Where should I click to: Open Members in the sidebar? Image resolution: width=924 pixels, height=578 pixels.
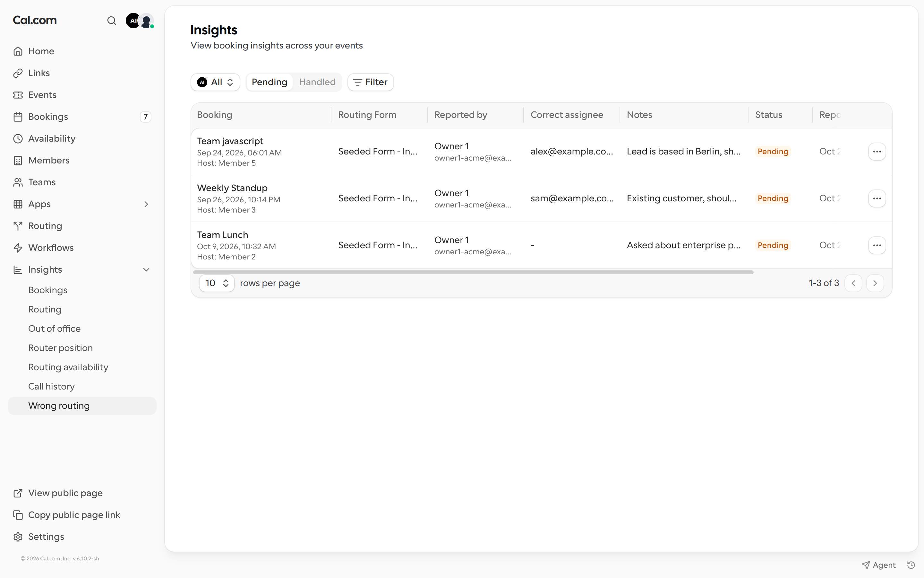(82, 160)
